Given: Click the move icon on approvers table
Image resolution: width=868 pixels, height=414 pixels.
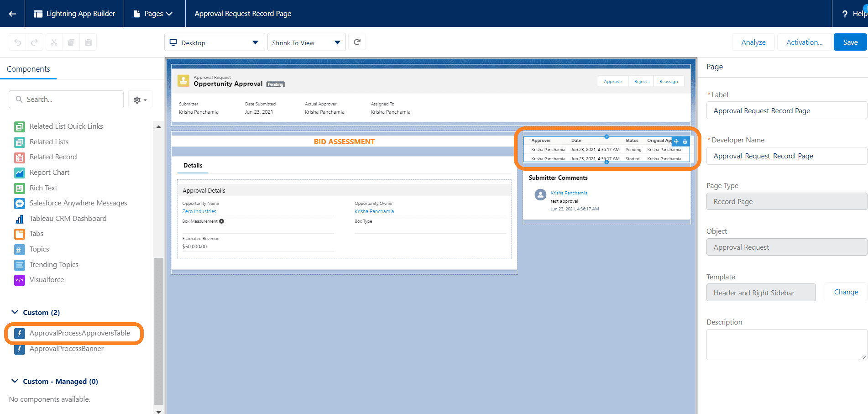Looking at the screenshot, I should pos(676,141).
